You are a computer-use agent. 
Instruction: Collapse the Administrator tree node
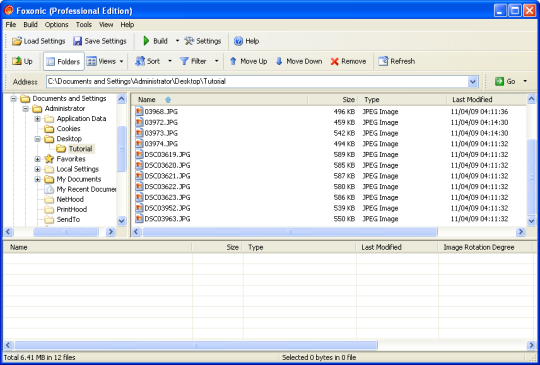(x=25, y=109)
